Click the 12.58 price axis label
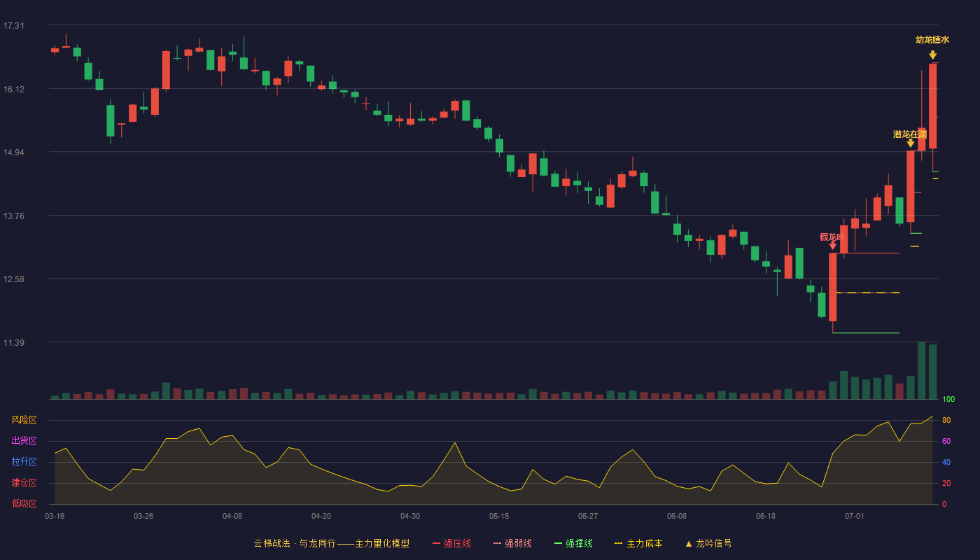 13,279
